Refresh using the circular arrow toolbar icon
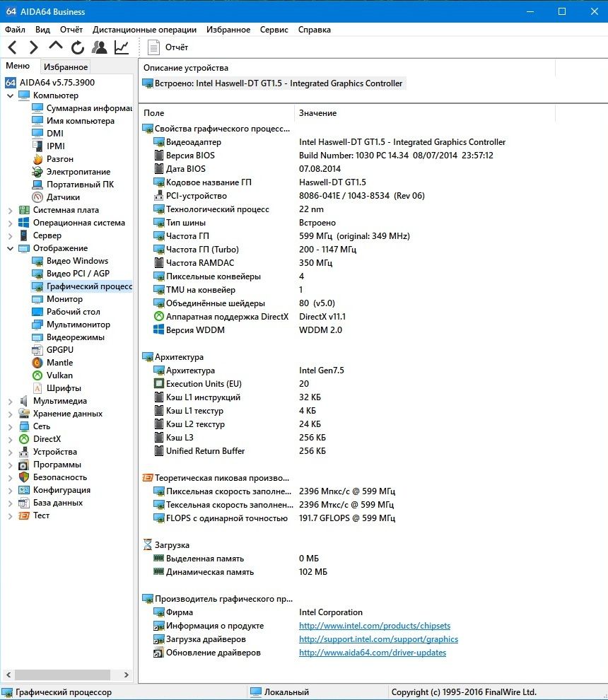This screenshot has width=608, height=700. pyautogui.click(x=78, y=47)
